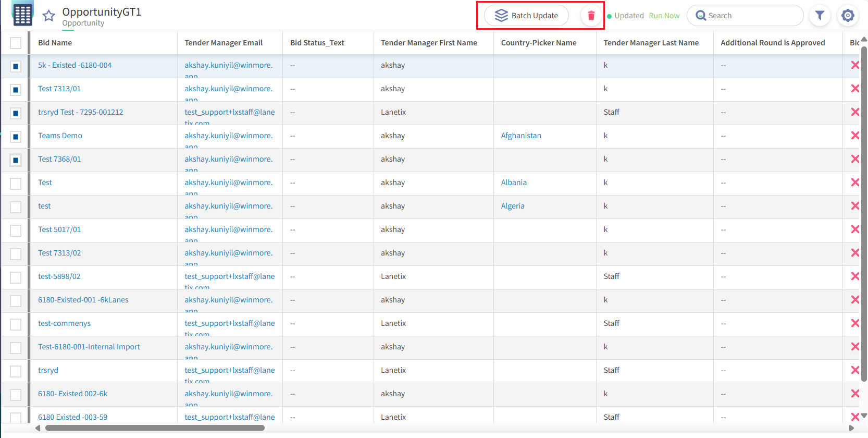Image resolution: width=868 pixels, height=438 pixels.
Task: Open the grid app launcher icon
Action: click(22, 15)
